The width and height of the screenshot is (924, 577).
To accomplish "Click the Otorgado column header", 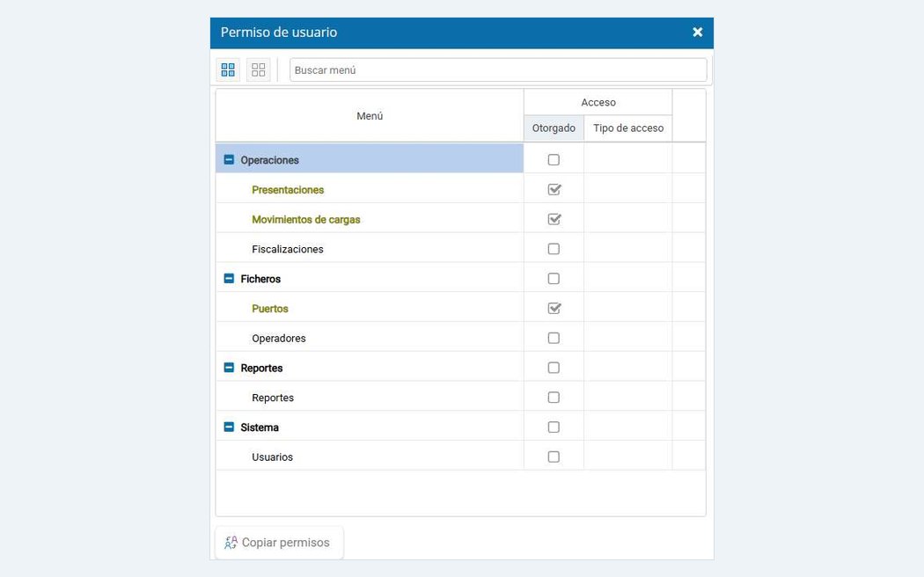I will pos(554,128).
